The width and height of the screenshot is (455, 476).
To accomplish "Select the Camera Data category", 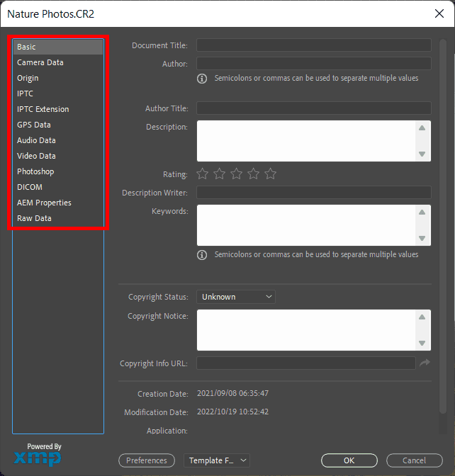I will (x=40, y=62).
